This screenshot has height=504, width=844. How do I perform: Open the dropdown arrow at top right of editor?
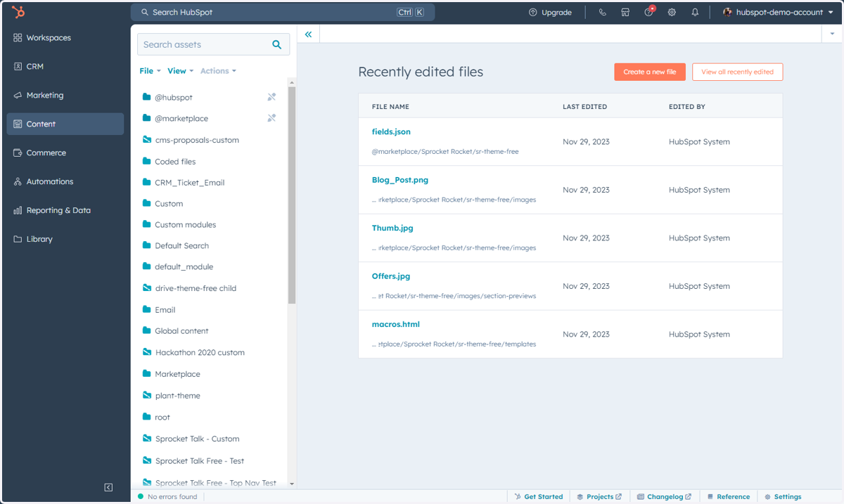832,34
